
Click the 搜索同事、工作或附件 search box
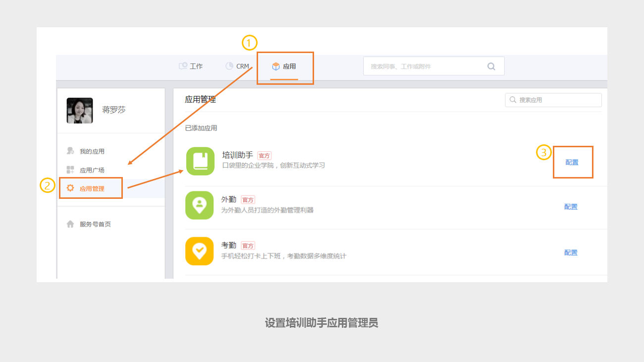point(426,66)
